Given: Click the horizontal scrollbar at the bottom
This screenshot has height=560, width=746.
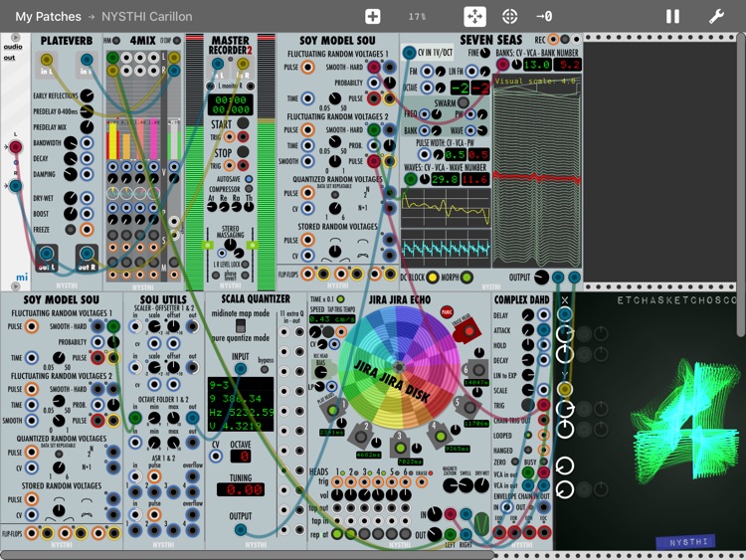Looking at the screenshot, I should pos(246,555).
